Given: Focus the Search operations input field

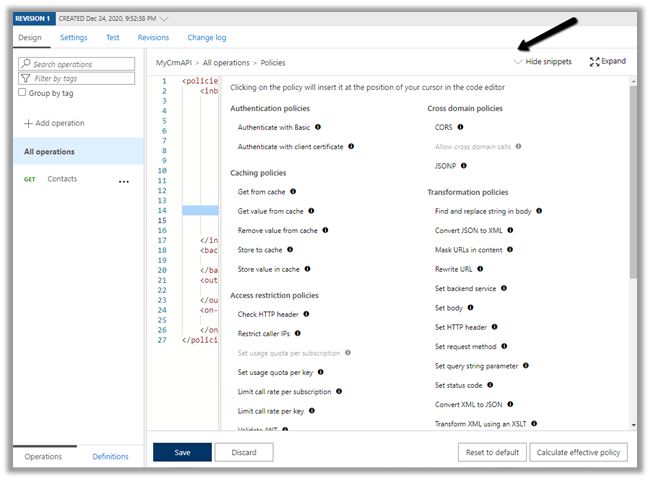Looking at the screenshot, I should click(x=81, y=64).
